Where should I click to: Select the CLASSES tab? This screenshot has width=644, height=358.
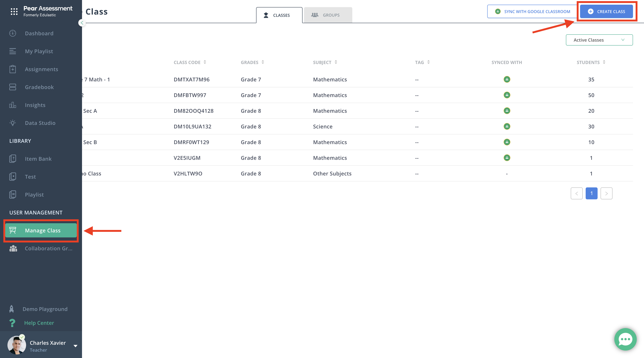[x=279, y=15]
